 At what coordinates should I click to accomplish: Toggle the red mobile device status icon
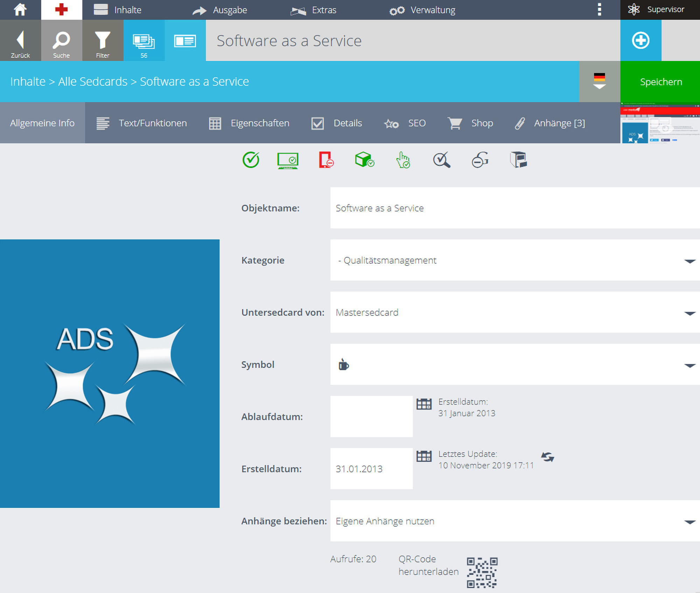tap(326, 160)
